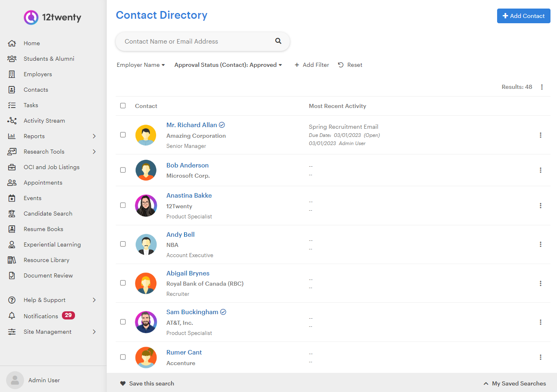The height and width of the screenshot is (392, 557).
Task: Click Anastina Bakke's profile photo
Action: (x=146, y=205)
